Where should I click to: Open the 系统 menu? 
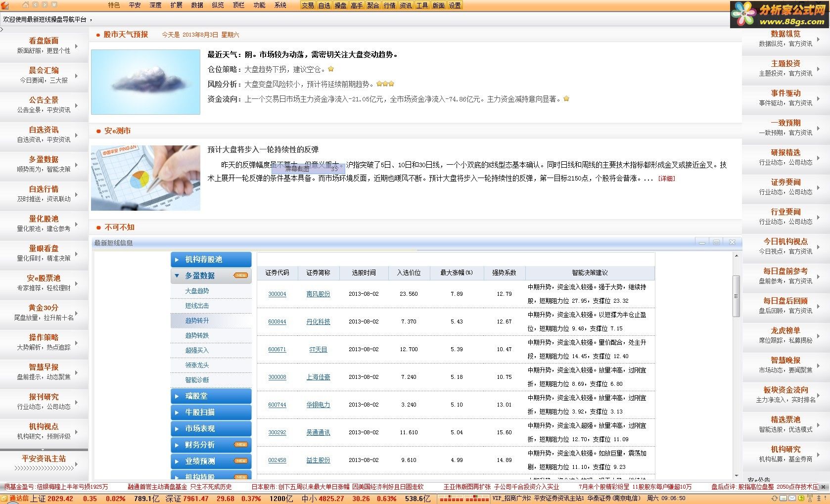point(280,5)
